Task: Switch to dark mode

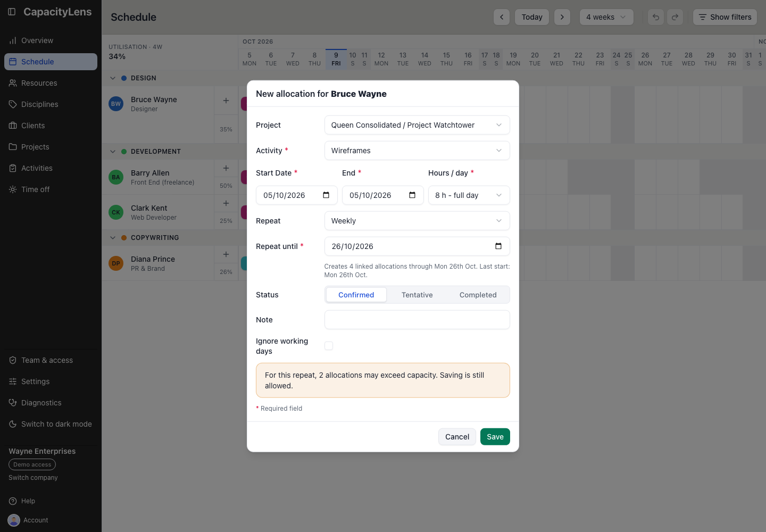Action: pyautogui.click(x=51, y=424)
